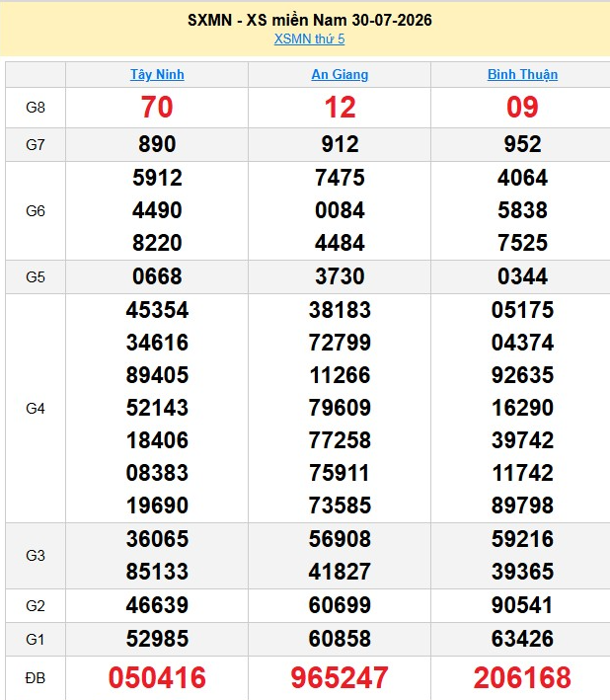
Task: Click G3 value 36065
Action: (157, 539)
